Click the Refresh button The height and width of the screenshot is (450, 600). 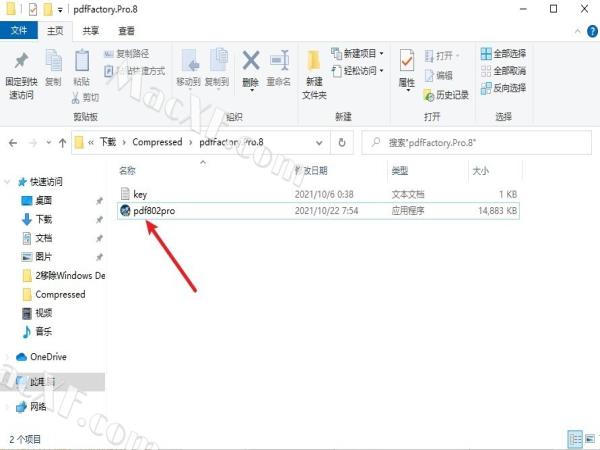coord(342,143)
